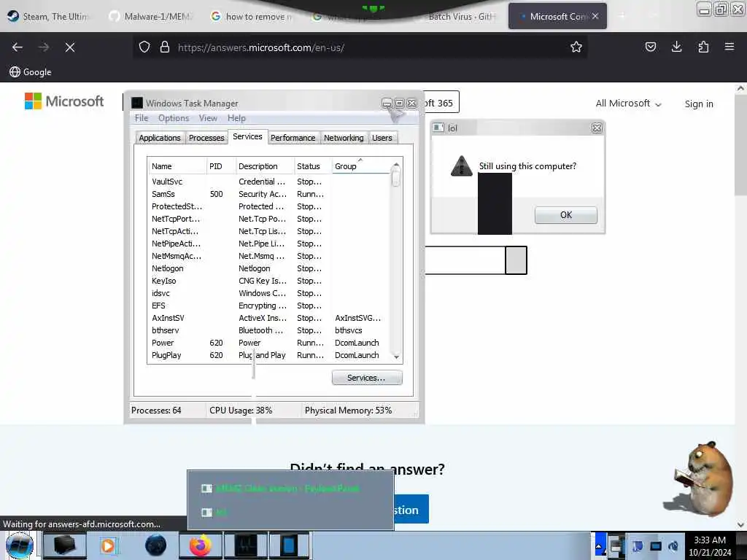Select the KeyIso service row
747x560 pixels.
click(268, 281)
